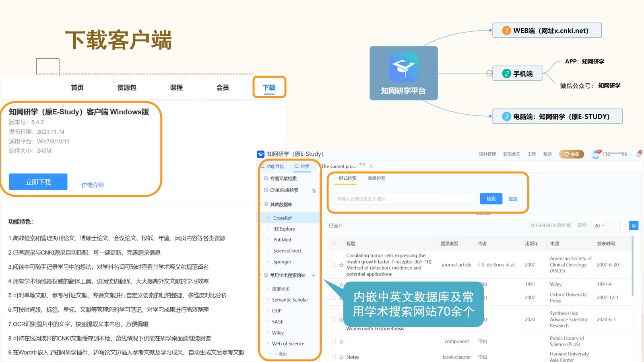
Task: Select the blue detail view icon
Action: (x=634, y=226)
